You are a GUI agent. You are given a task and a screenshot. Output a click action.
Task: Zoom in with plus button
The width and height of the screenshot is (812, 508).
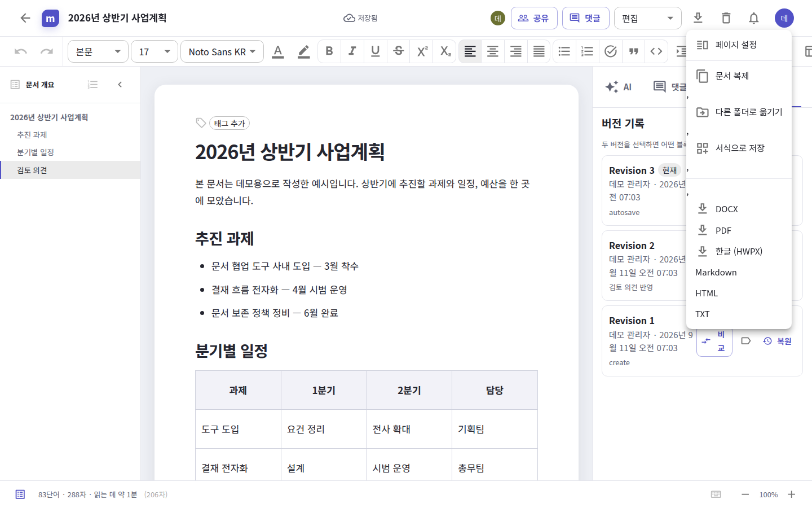click(792, 494)
